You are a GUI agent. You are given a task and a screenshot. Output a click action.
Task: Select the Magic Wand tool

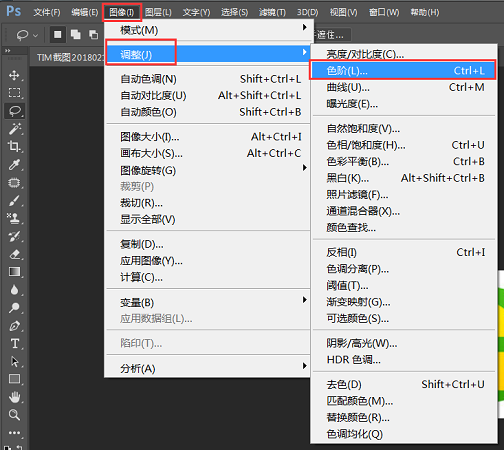(14, 129)
